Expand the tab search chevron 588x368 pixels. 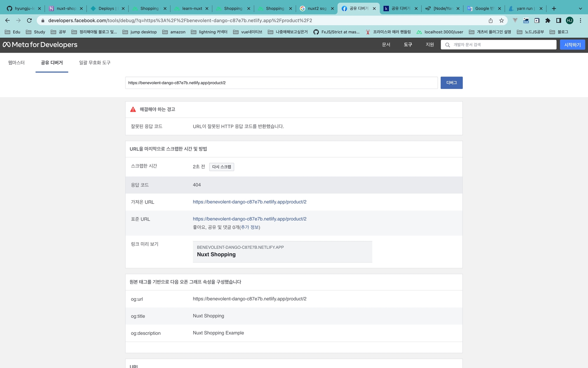580,9
